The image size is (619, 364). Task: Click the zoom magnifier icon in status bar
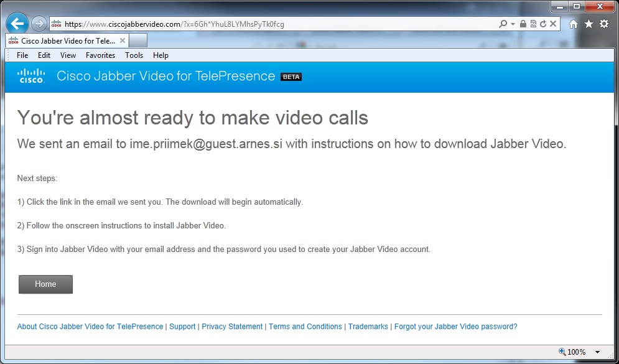coord(562,352)
